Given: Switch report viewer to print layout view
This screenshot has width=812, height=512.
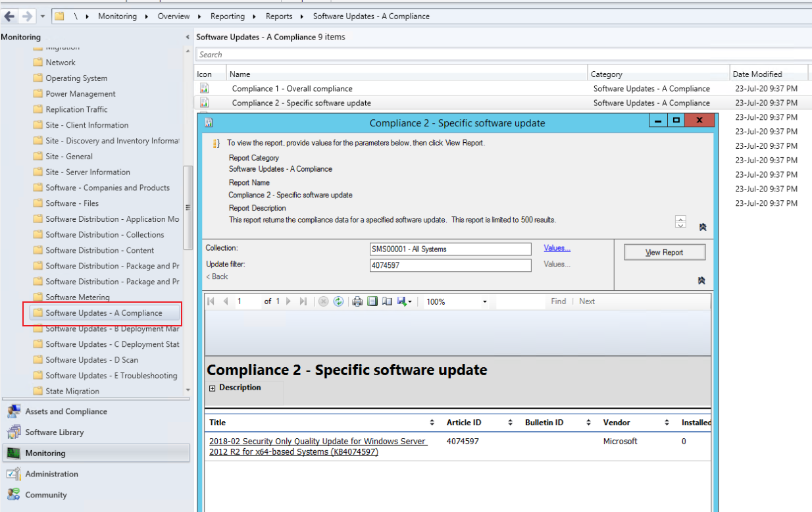Looking at the screenshot, I should [373, 301].
